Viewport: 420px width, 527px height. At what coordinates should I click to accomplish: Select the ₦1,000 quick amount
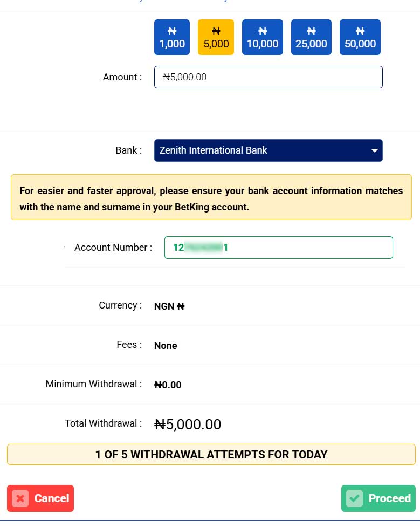pyautogui.click(x=172, y=37)
